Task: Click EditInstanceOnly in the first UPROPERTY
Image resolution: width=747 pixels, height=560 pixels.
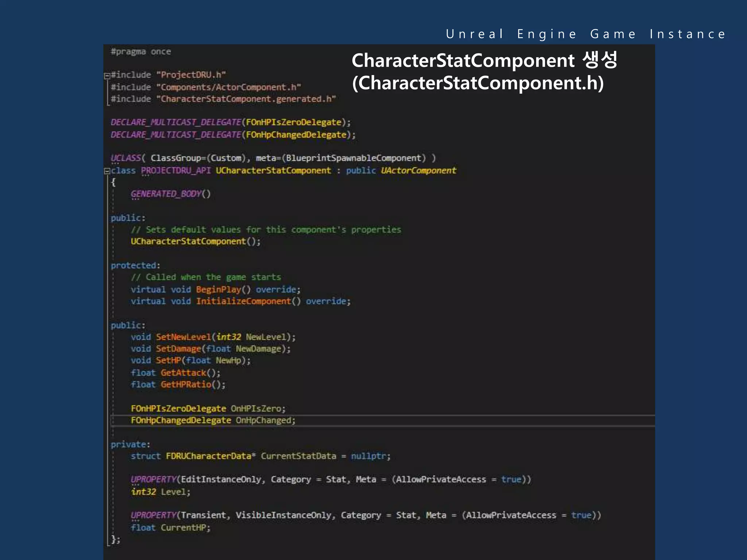Action: click(221, 479)
